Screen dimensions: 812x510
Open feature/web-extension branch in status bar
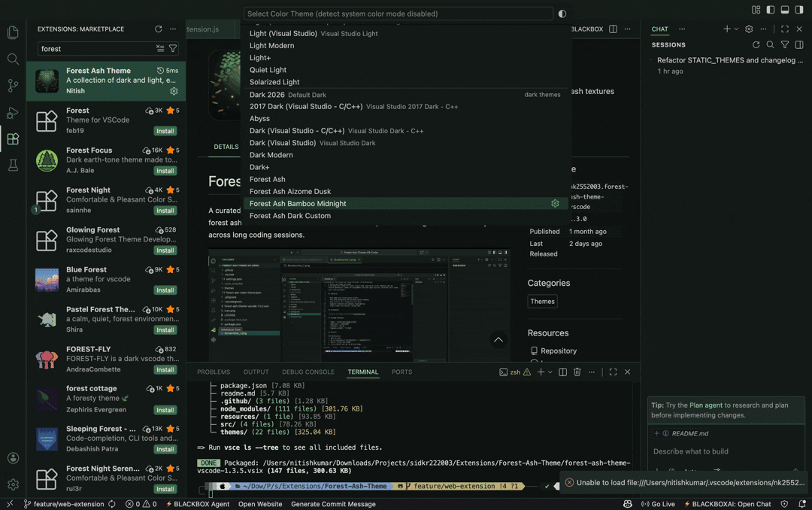tap(64, 504)
